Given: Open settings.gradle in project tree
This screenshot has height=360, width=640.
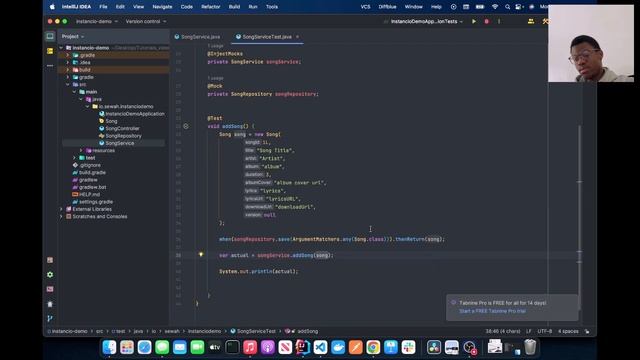Looking at the screenshot, I should [x=93, y=202].
